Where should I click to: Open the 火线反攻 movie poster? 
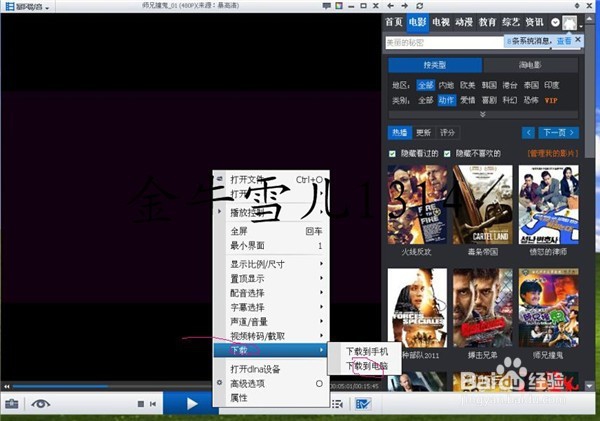click(417, 204)
